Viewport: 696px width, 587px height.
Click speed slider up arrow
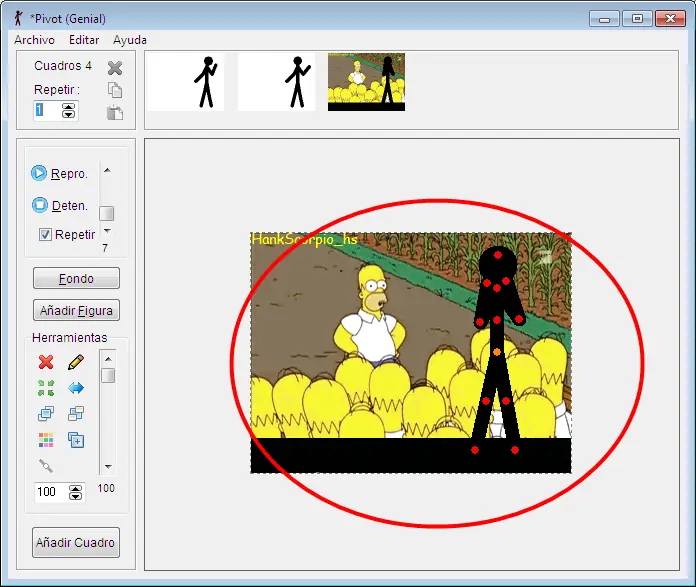click(107, 171)
